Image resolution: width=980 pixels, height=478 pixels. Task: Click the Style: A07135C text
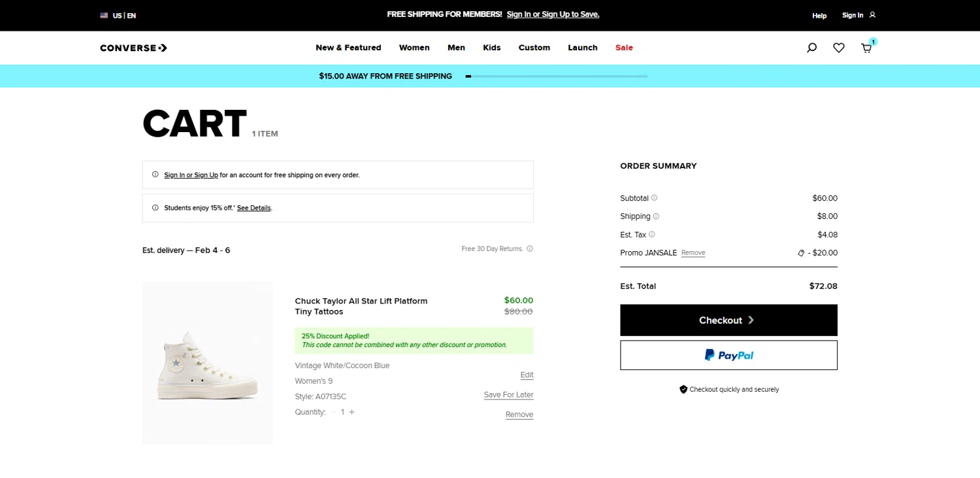point(321,397)
